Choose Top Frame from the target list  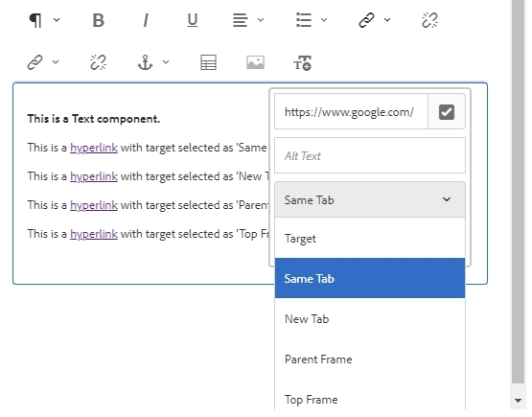tap(370, 400)
